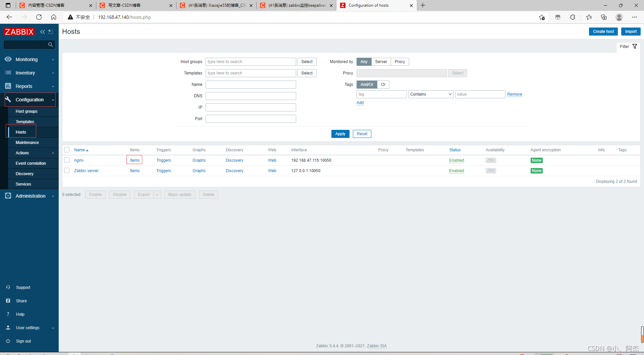Focus the IP filter field

tap(251, 107)
